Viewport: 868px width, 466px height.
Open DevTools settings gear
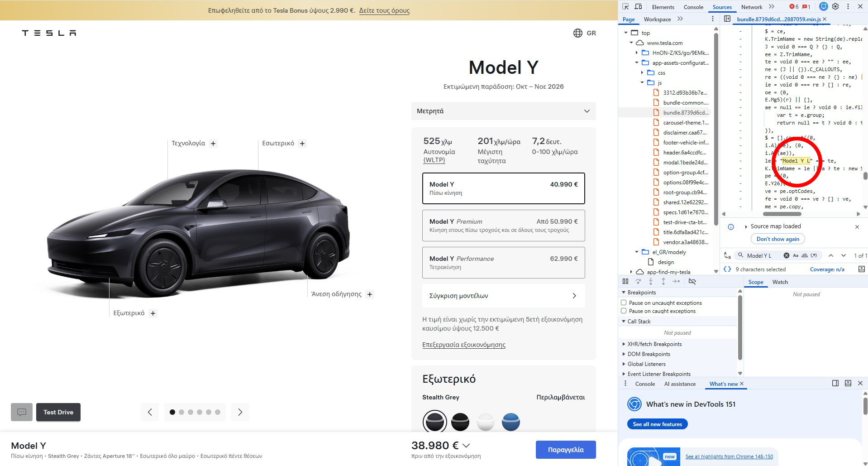(x=835, y=7)
